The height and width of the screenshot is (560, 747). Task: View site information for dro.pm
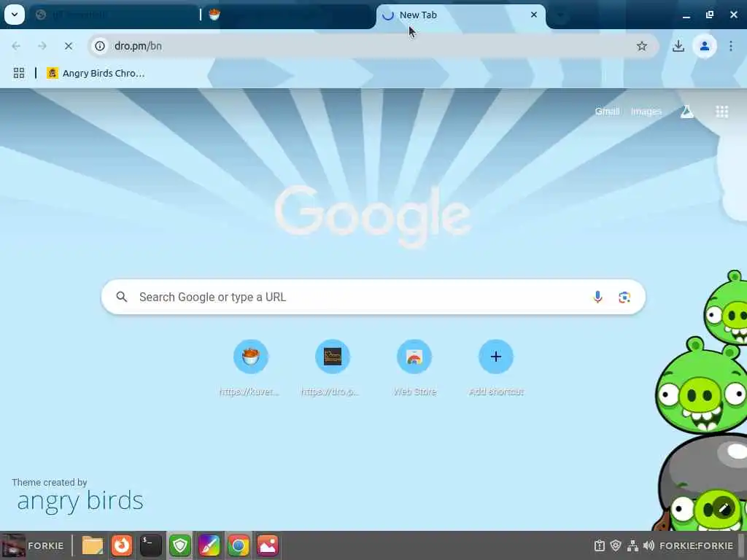[x=100, y=46]
